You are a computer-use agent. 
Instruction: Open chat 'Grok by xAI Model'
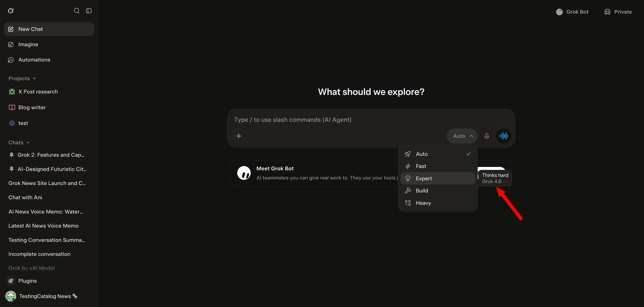tap(49, 268)
